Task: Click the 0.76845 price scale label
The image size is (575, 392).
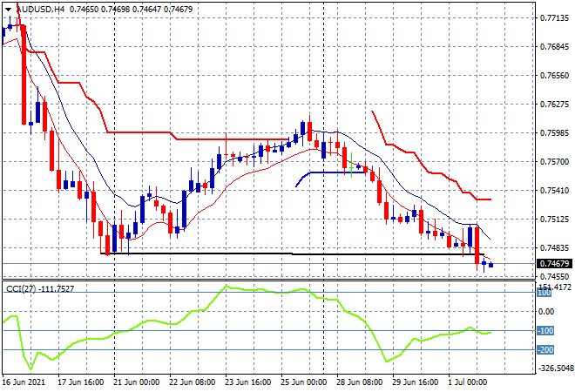Action: coord(555,46)
